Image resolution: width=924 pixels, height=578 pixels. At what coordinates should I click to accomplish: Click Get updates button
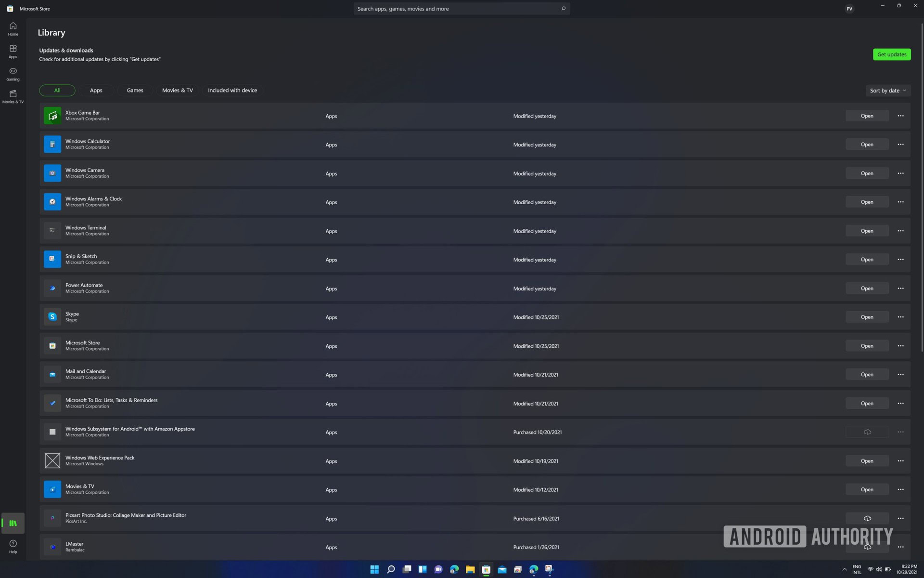pyautogui.click(x=891, y=54)
